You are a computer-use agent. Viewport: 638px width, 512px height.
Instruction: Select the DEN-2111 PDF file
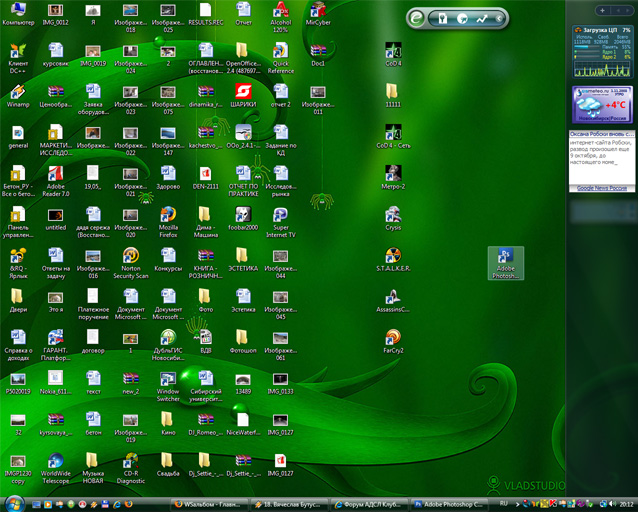coord(205,178)
